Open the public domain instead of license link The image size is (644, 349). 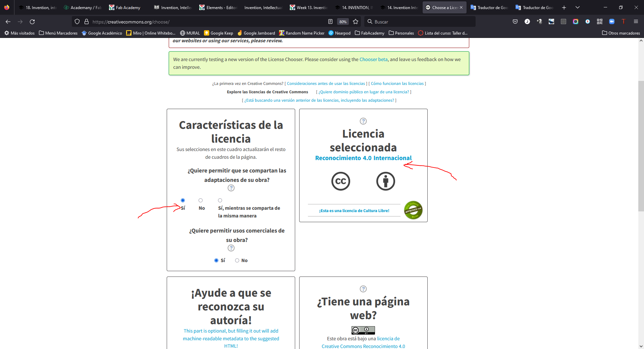(x=364, y=92)
